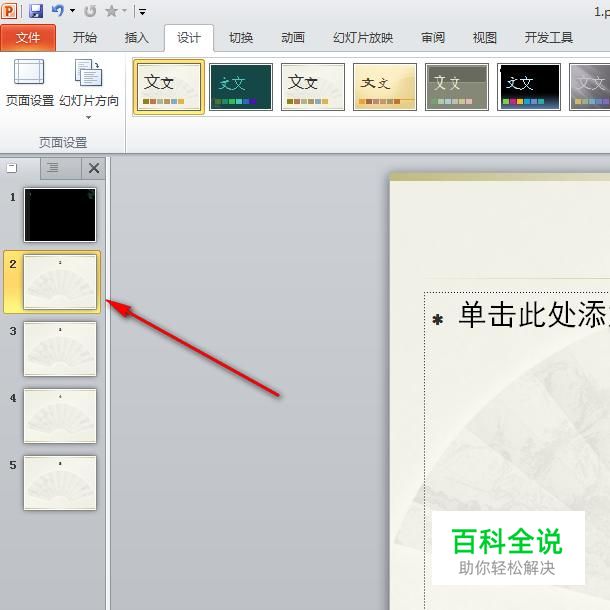The width and height of the screenshot is (610, 610).
Task: Open the 动画 tab
Action: click(293, 38)
